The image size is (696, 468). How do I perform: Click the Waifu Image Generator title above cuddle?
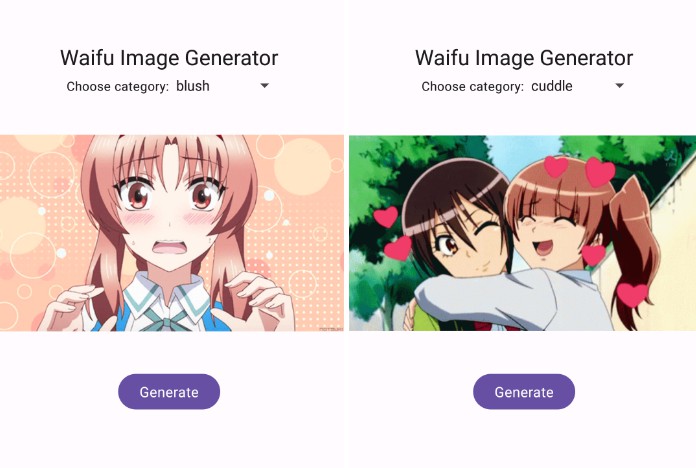[x=524, y=58]
